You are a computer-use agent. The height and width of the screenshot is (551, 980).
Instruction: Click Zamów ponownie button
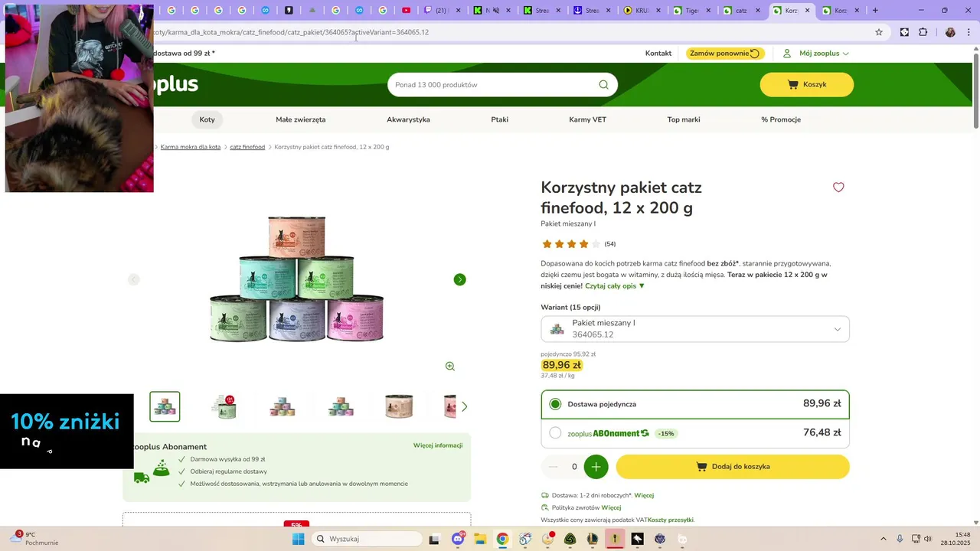pos(724,54)
